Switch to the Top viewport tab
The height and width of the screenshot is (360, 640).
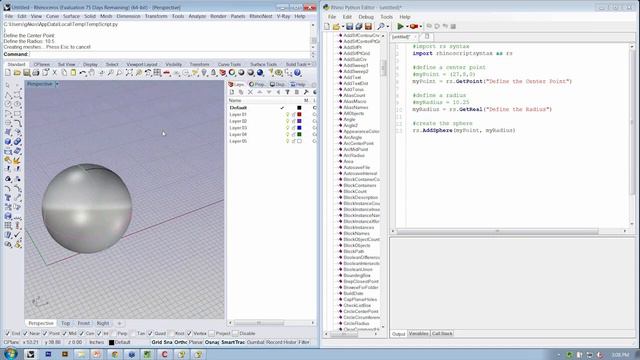65,323
